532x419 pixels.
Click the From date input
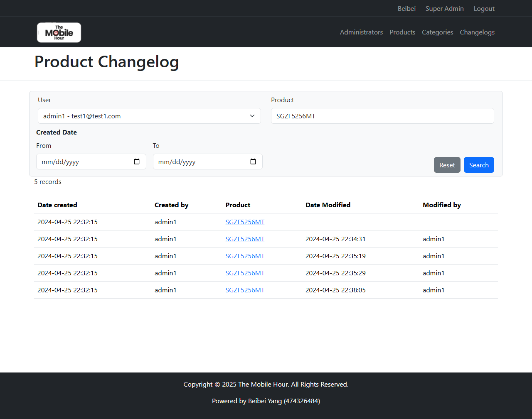pos(83,162)
